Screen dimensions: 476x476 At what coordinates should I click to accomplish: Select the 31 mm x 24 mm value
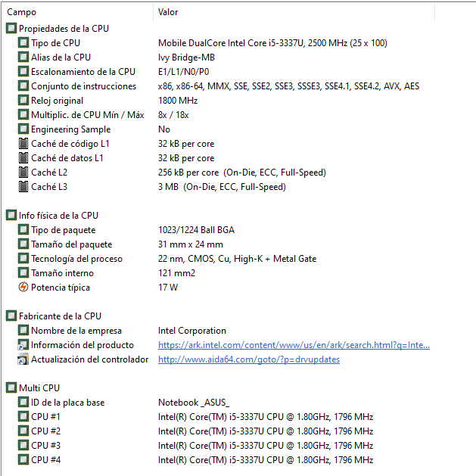(191, 244)
